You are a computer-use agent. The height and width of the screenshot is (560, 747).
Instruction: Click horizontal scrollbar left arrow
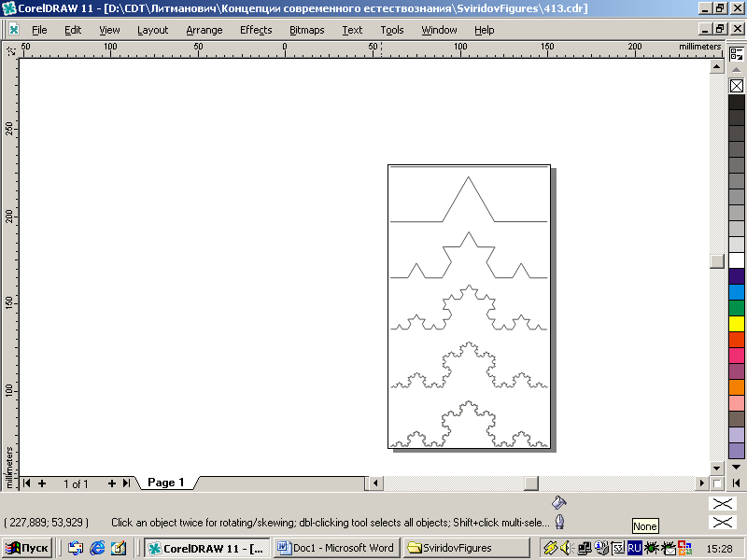pos(375,483)
